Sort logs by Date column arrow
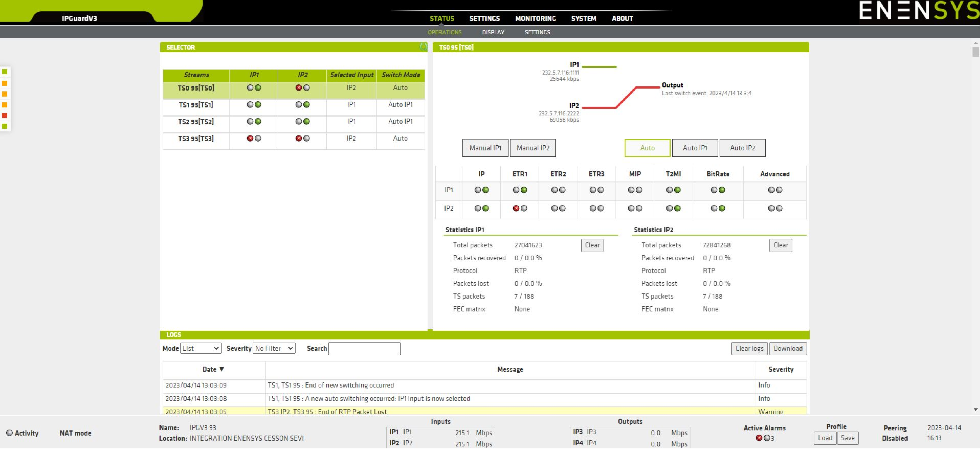Image resolution: width=980 pixels, height=449 pixels. pyautogui.click(x=222, y=369)
